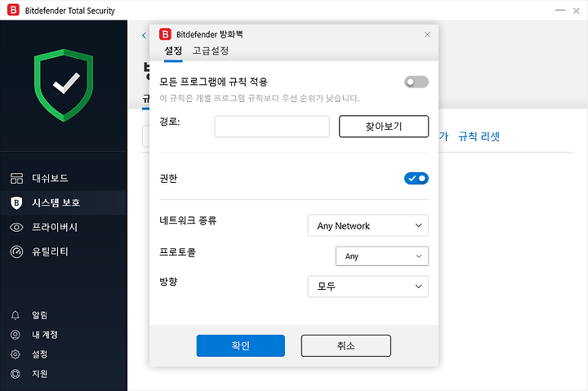
Task: Click the 대쉬보드 dashboard icon
Action: 16,179
